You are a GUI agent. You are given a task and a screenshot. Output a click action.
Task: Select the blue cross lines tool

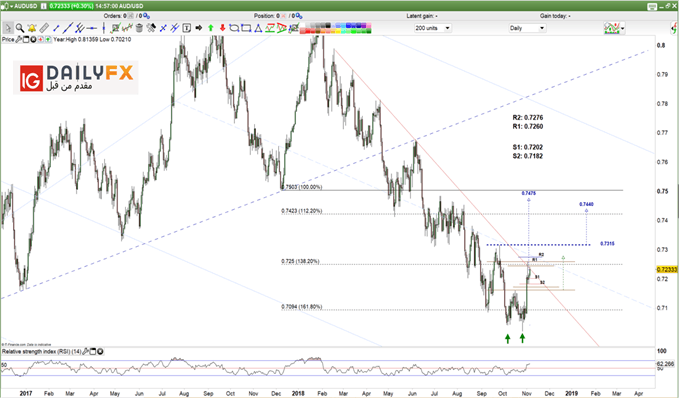click(163, 28)
